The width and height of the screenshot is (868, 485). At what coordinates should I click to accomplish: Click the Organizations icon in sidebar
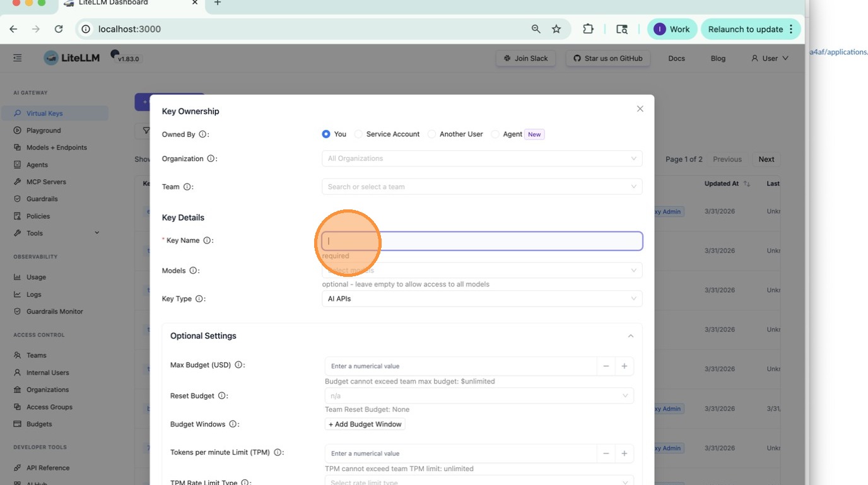18,390
